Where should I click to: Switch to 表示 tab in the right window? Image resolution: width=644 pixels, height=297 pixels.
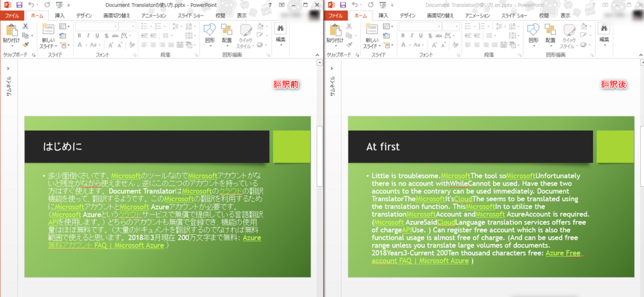point(565,16)
